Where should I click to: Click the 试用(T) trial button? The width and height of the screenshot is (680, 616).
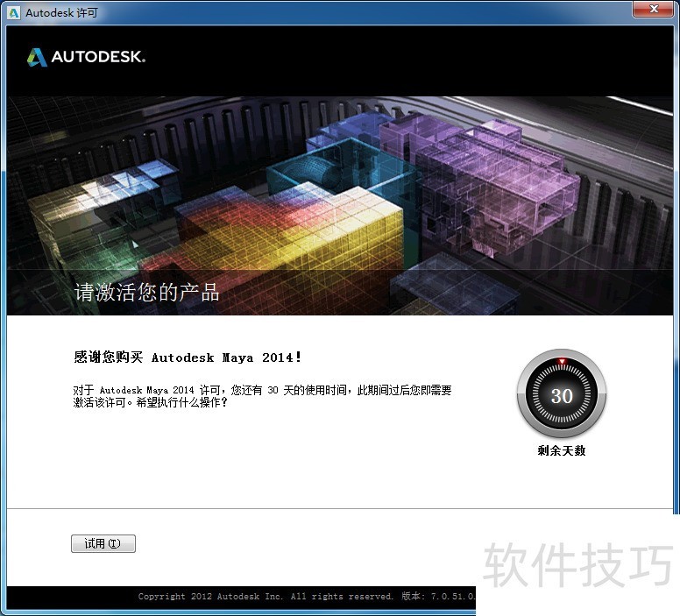pos(103,543)
